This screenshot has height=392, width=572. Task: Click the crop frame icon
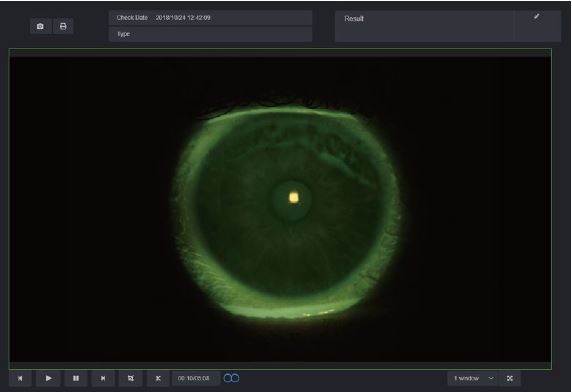131,379
